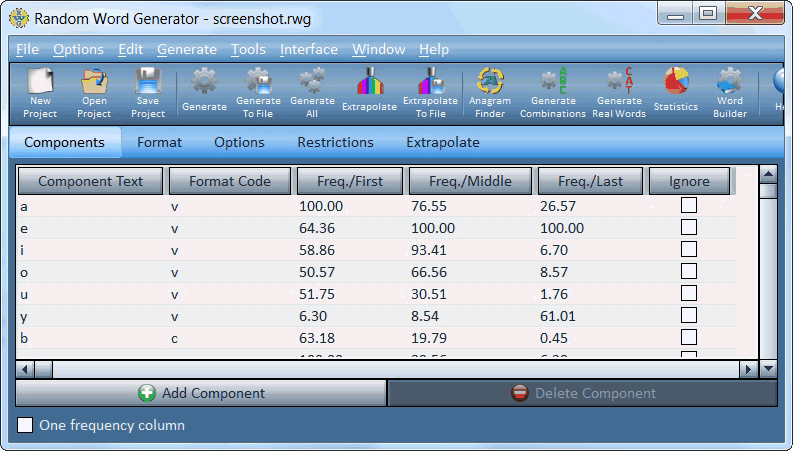Viewport: 793px width, 451px height.
Task: Click the Freq./Last column header
Action: coord(590,181)
